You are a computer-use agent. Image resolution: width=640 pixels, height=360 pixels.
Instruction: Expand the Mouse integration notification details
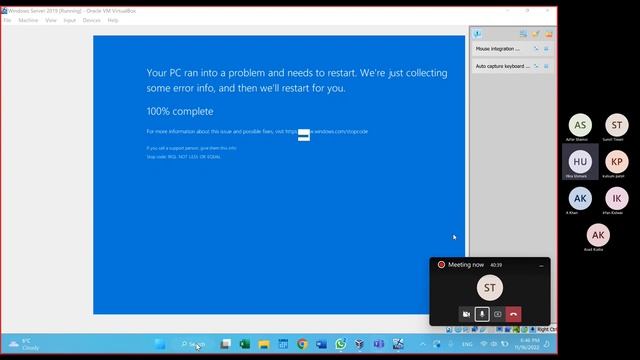pyautogui.click(x=536, y=49)
